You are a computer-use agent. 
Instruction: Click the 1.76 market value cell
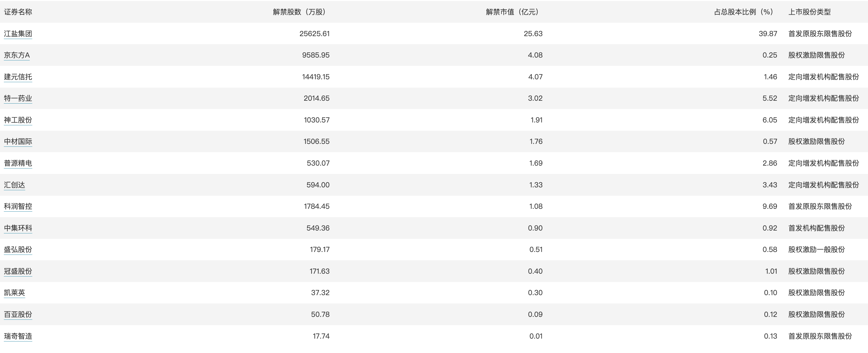click(x=536, y=142)
